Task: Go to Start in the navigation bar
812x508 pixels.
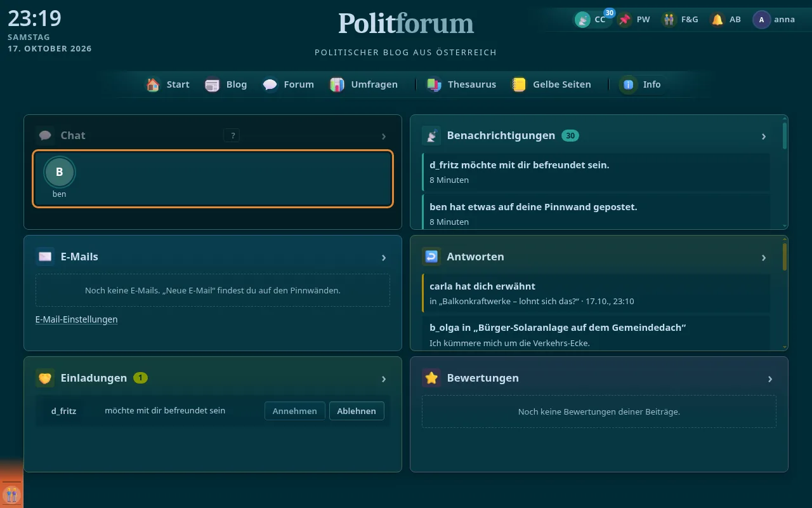Action: coord(168,84)
